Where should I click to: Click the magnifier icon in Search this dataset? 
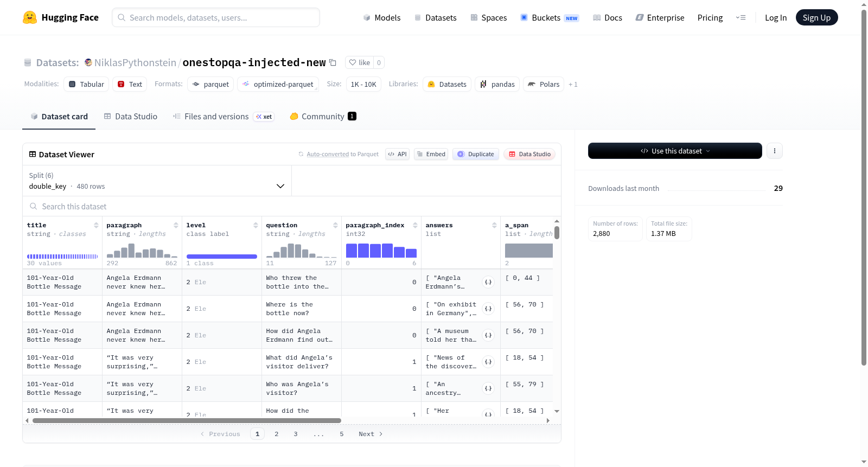tap(34, 206)
